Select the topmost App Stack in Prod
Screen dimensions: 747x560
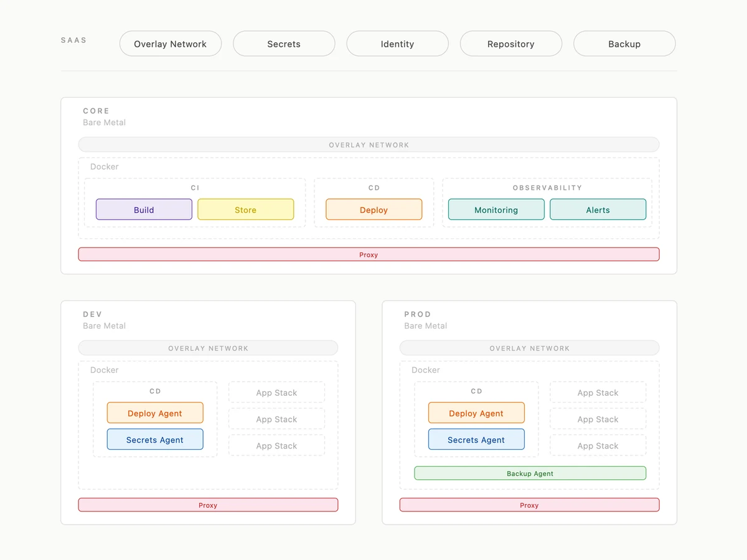598,393
